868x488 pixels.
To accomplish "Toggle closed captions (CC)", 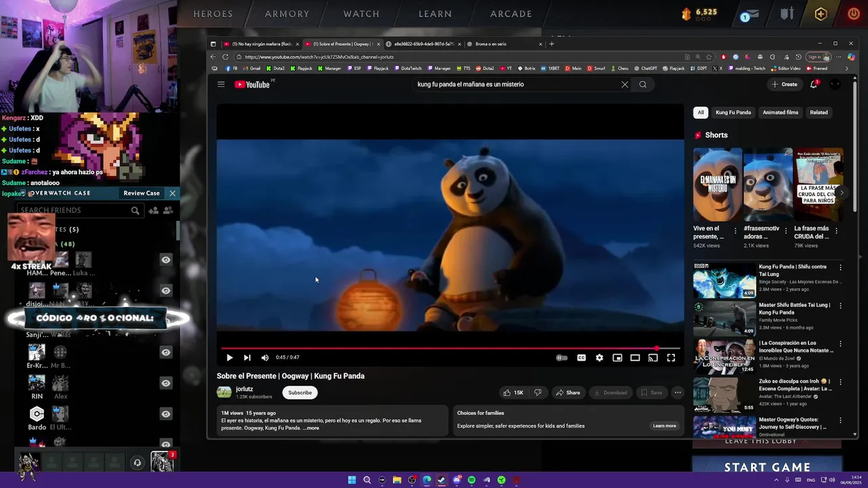I will pos(581,358).
